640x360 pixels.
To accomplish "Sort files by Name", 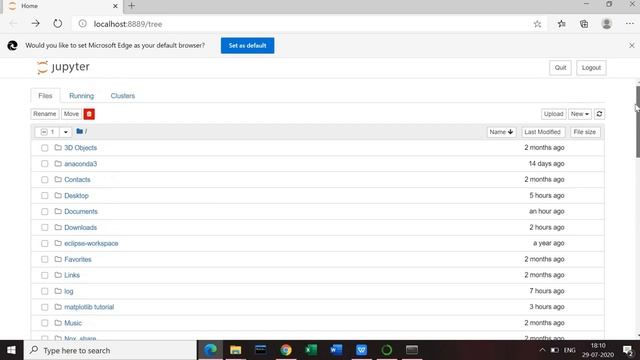I will pyautogui.click(x=501, y=132).
